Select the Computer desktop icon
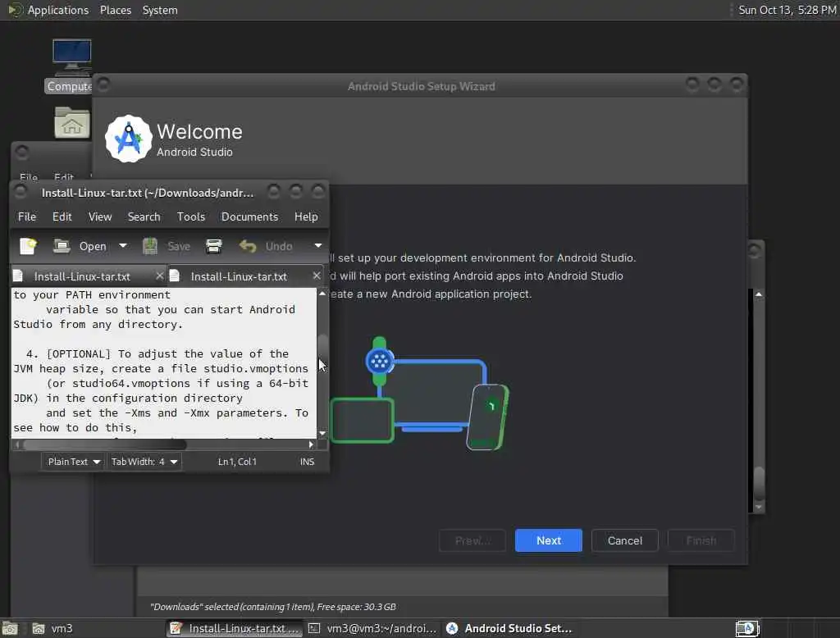Image resolution: width=840 pixels, height=638 pixels. (x=72, y=66)
